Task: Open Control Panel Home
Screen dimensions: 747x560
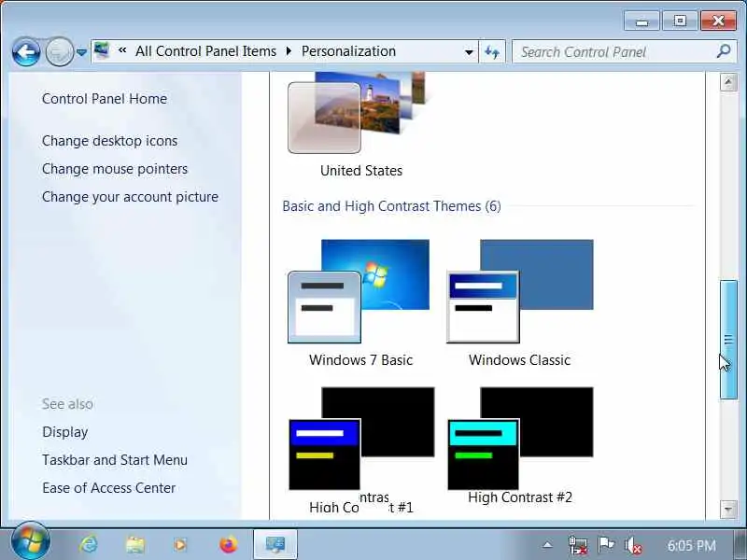Action: 105,99
